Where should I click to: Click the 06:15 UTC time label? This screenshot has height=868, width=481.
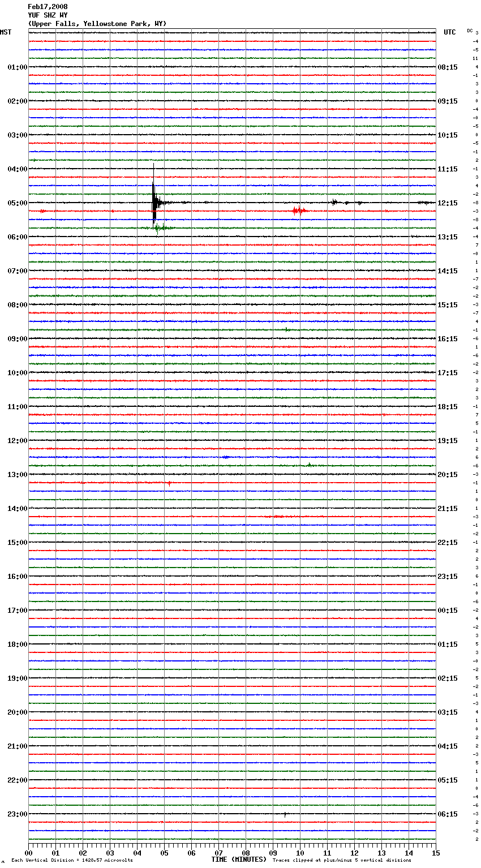coord(448,814)
